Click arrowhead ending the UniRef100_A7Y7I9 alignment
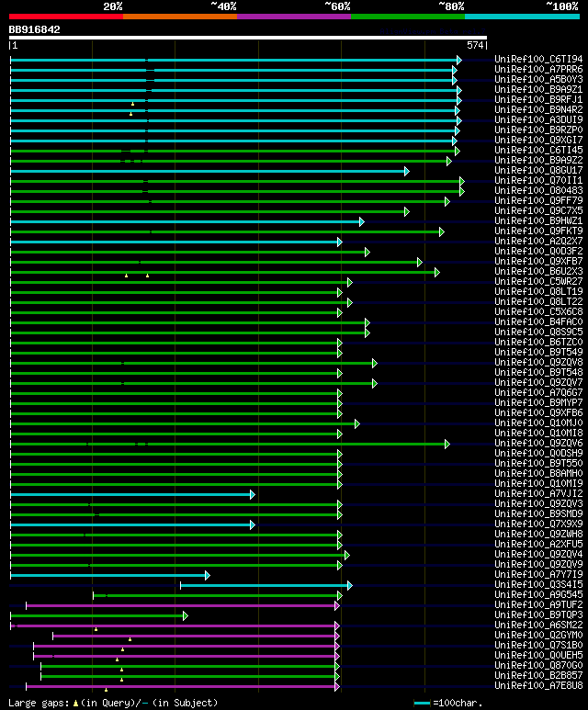The width and height of the screenshot is (588, 710). (x=207, y=576)
